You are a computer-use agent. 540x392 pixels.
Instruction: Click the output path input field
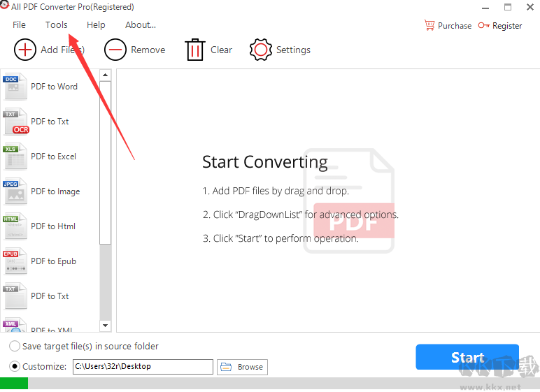click(x=143, y=367)
